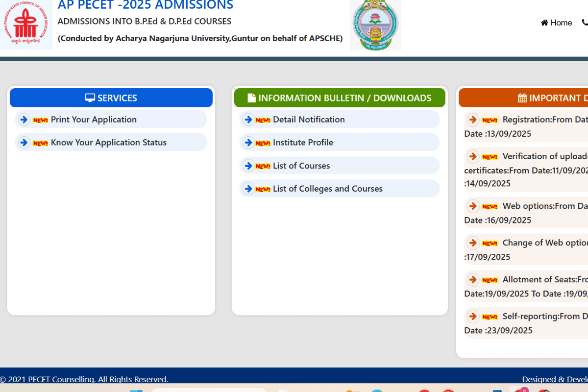The image size is (588, 392).
Task: Click the monitor icon on SERVICES header
Action: coord(90,98)
